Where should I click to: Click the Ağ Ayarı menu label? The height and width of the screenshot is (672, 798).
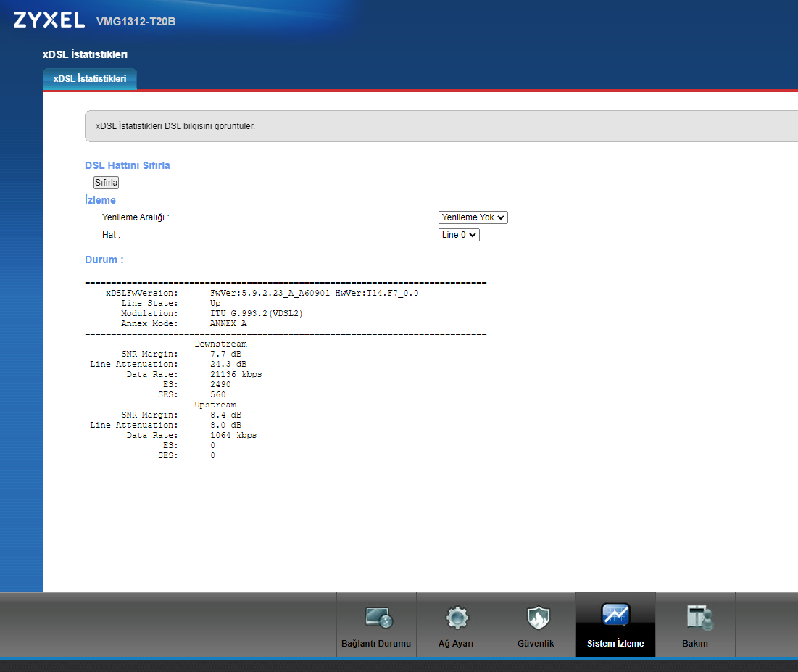pos(456,644)
